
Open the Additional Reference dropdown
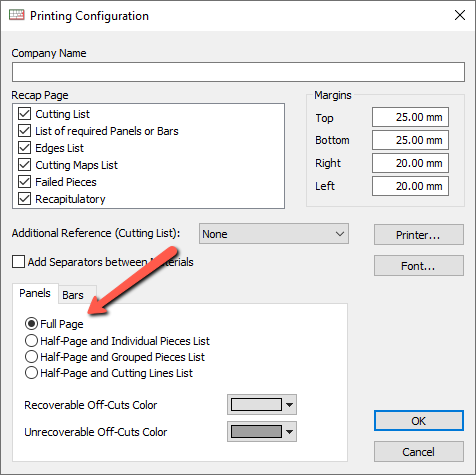click(x=274, y=234)
